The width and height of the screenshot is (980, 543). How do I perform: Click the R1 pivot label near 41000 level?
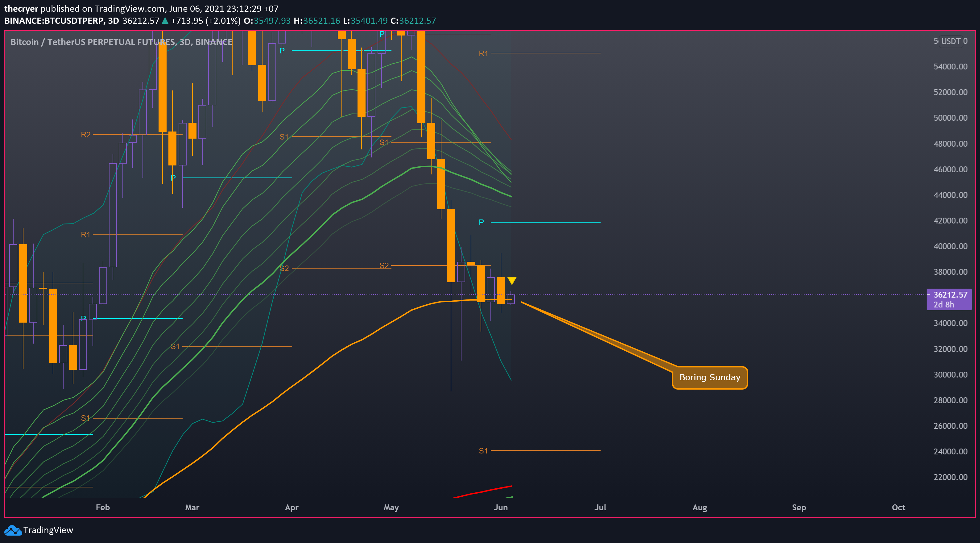tap(85, 235)
